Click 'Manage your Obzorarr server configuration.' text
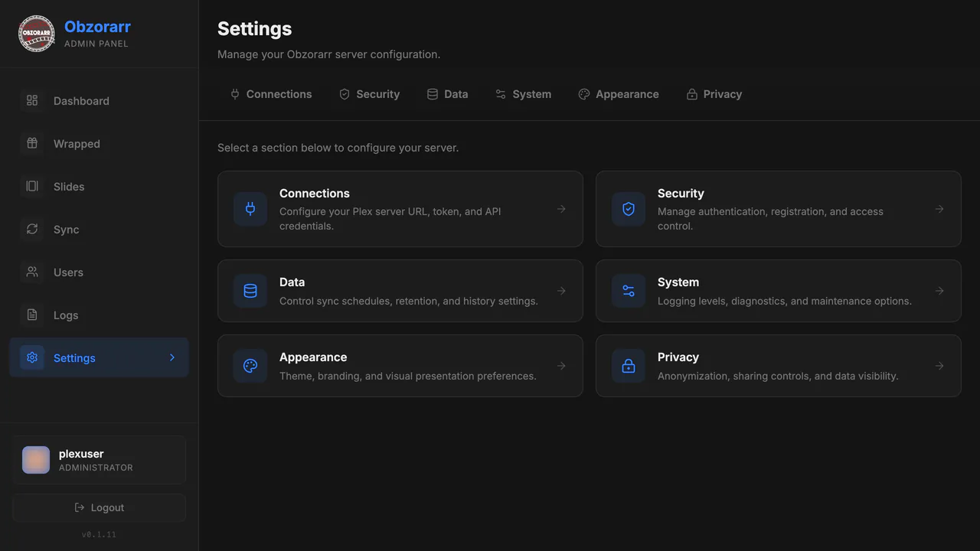The image size is (980, 551). click(328, 54)
